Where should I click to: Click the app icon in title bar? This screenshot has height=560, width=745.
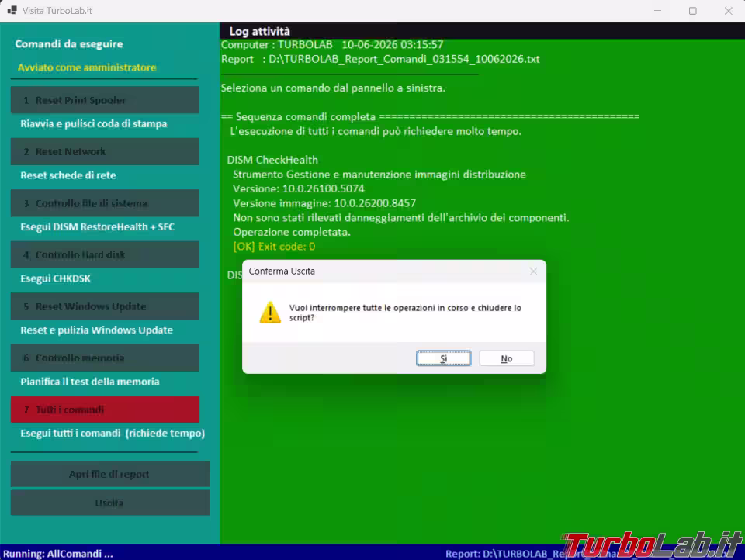click(x=12, y=10)
